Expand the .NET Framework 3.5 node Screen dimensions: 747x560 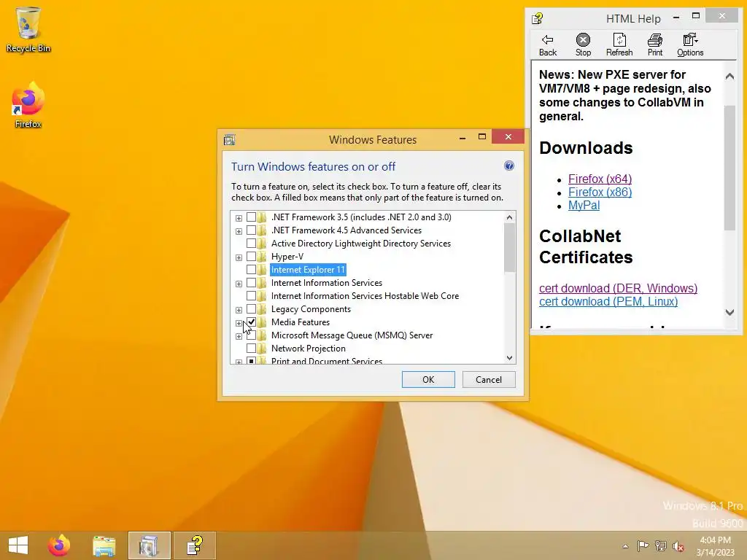[x=239, y=218]
